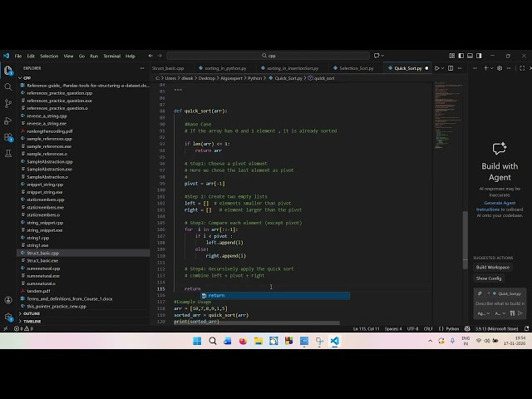Switch to the Struct_basic.cpp tab
Screen dimensions: 532x399
(x=168, y=68)
